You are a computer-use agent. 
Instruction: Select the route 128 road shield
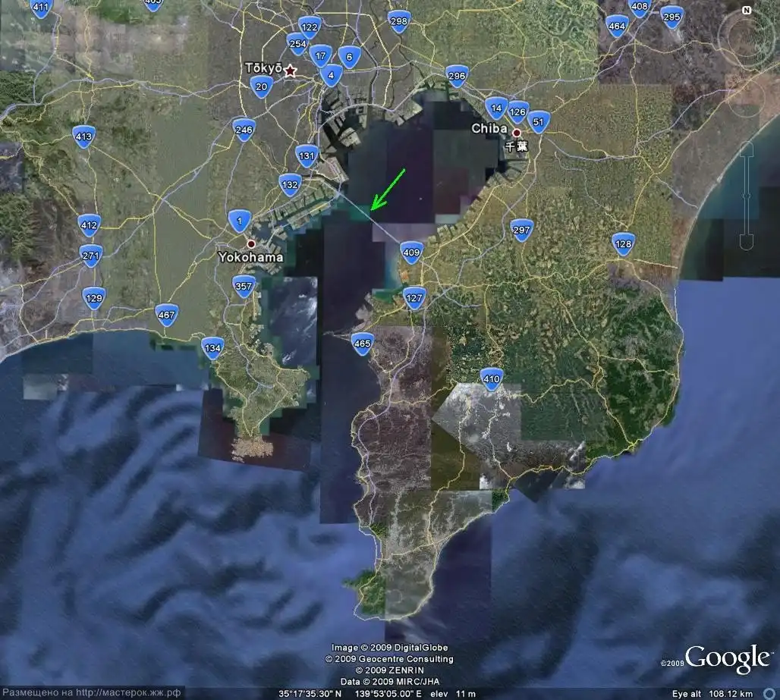[623, 244]
